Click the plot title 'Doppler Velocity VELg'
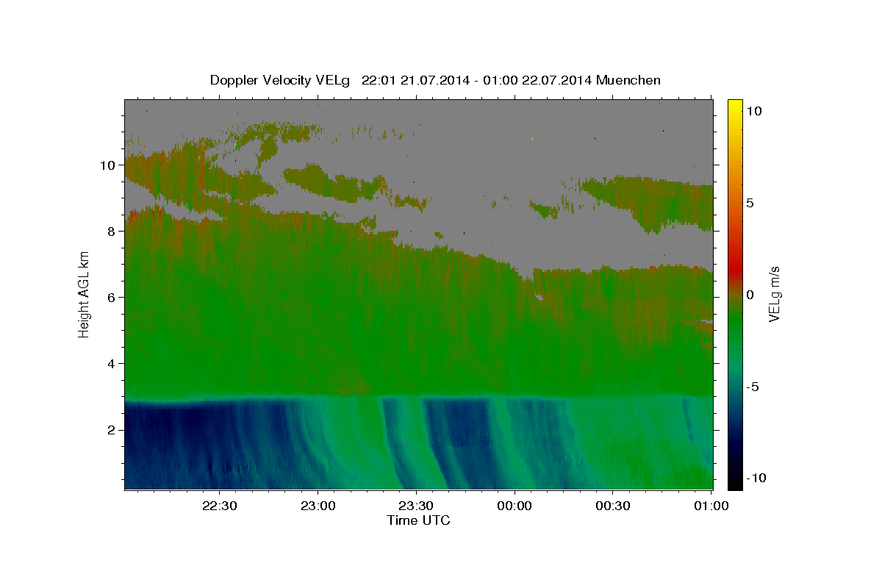 [281, 80]
